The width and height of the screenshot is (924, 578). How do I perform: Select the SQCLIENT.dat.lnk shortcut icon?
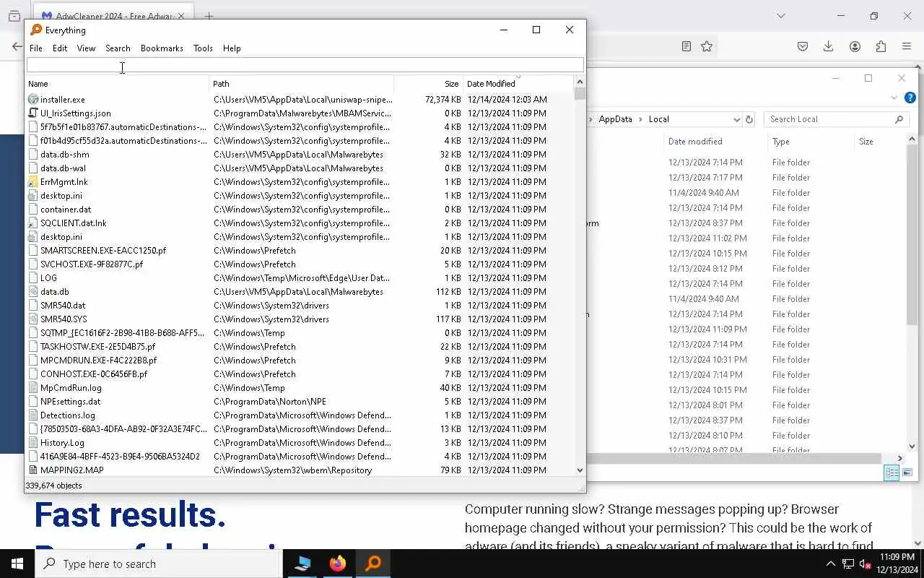click(x=33, y=223)
